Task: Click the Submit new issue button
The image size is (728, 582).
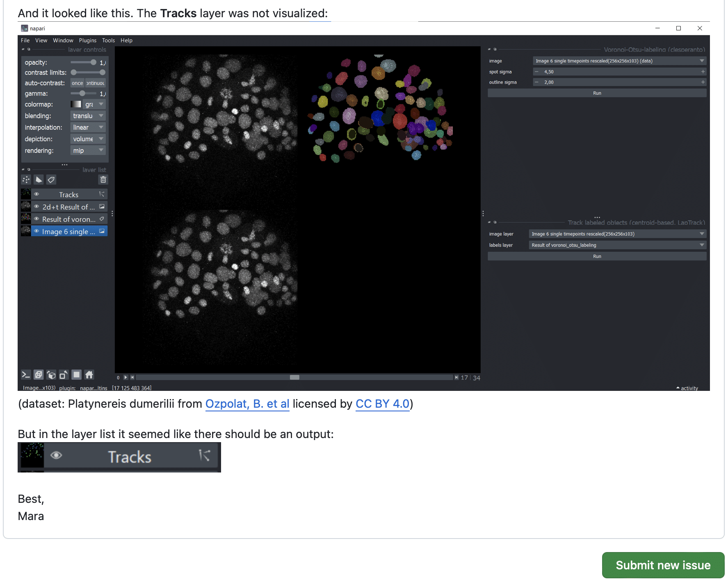Action: click(663, 565)
